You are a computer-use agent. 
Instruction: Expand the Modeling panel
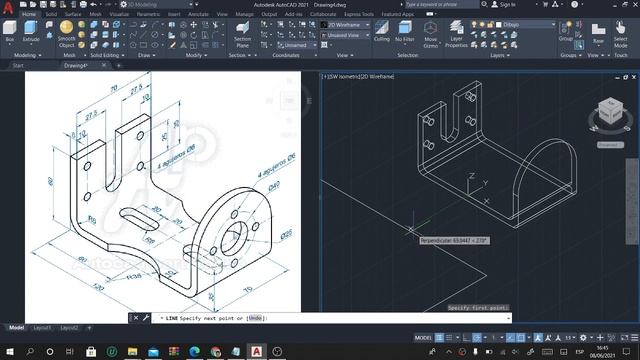[x=27, y=55]
